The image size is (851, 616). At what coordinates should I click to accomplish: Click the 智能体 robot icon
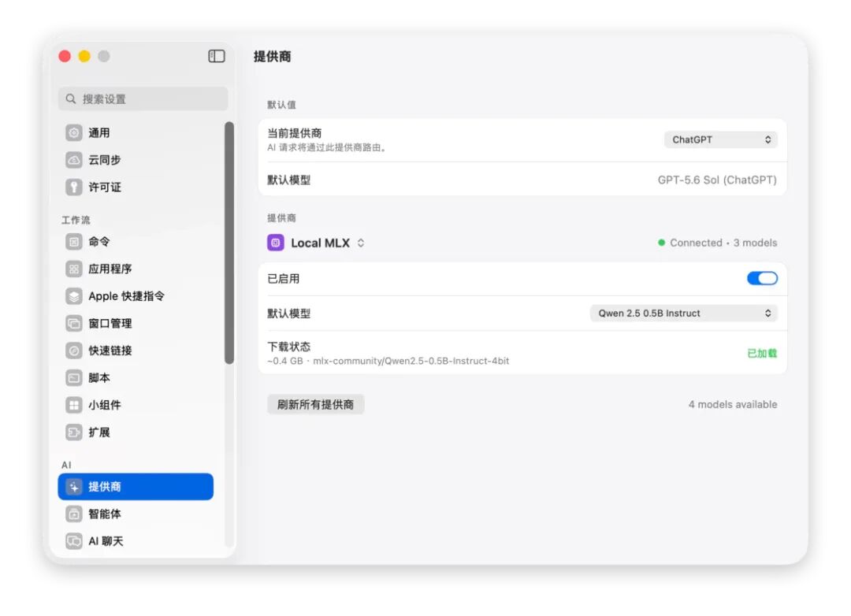click(74, 514)
